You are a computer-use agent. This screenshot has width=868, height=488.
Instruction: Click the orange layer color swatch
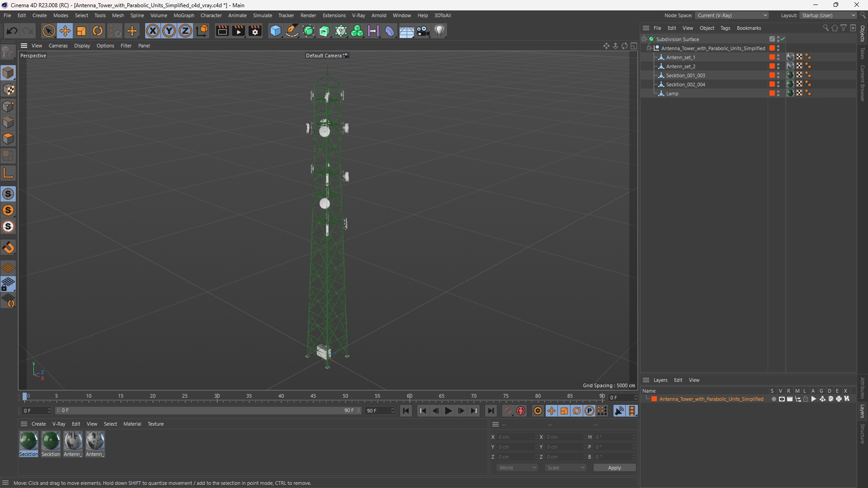[654, 399]
